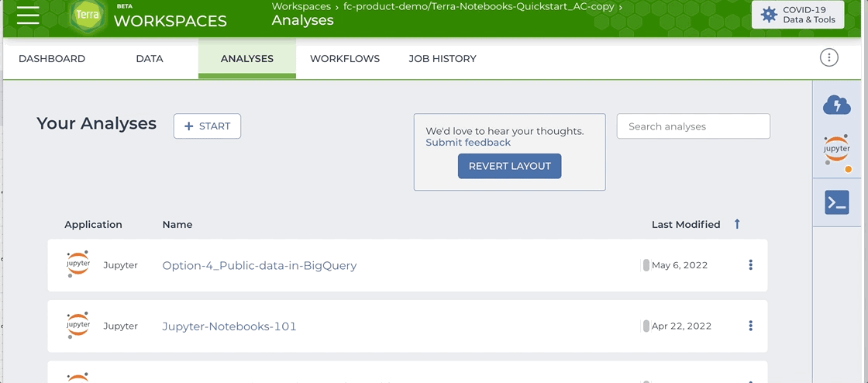Image resolution: width=868 pixels, height=383 pixels.
Task: Open the Jupyter-Notebooks-101 notebook
Action: pos(229,326)
